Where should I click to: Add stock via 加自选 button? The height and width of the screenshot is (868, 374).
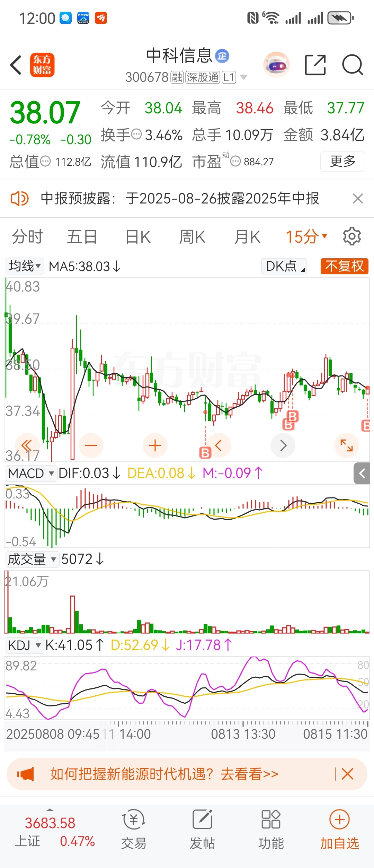point(339,830)
